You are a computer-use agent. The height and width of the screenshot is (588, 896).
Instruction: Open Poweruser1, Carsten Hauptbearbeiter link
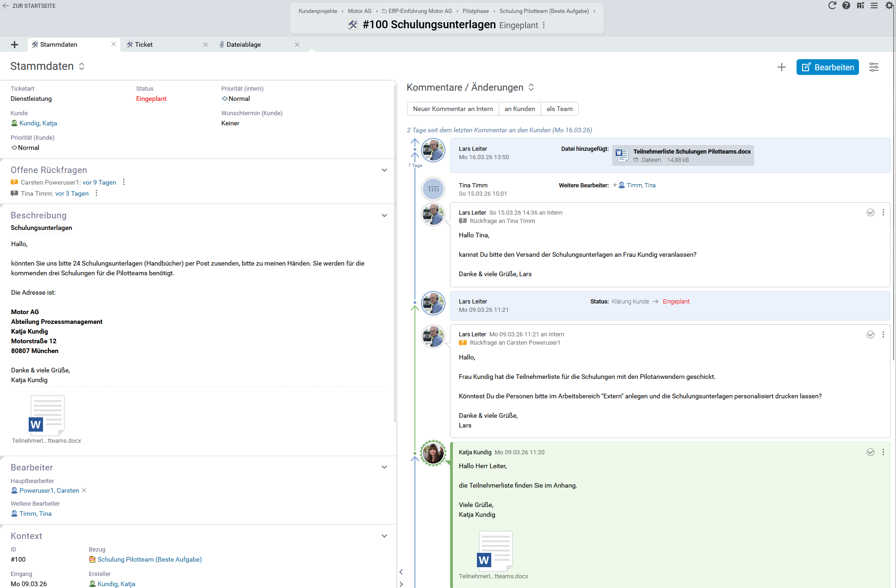(49, 490)
